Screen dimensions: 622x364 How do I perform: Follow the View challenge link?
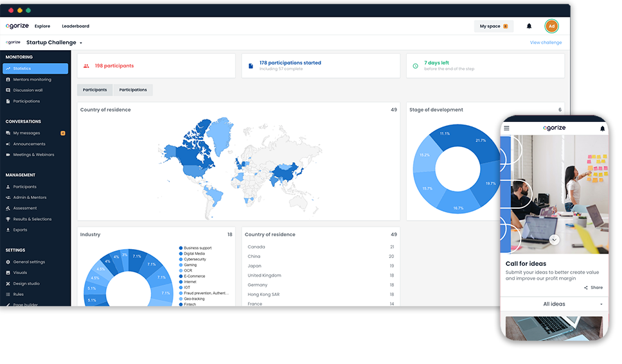click(546, 43)
